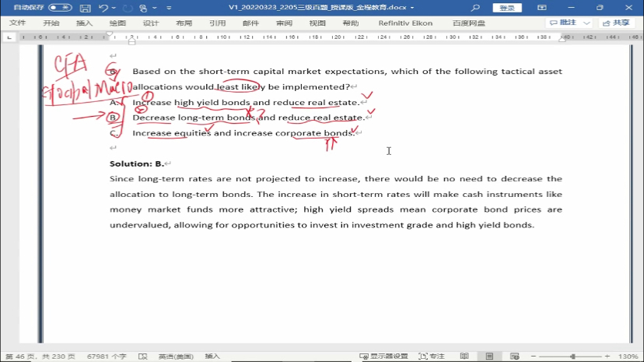Open the Refinitiv Eikon tab
The height and width of the screenshot is (362, 644).
pos(405,23)
